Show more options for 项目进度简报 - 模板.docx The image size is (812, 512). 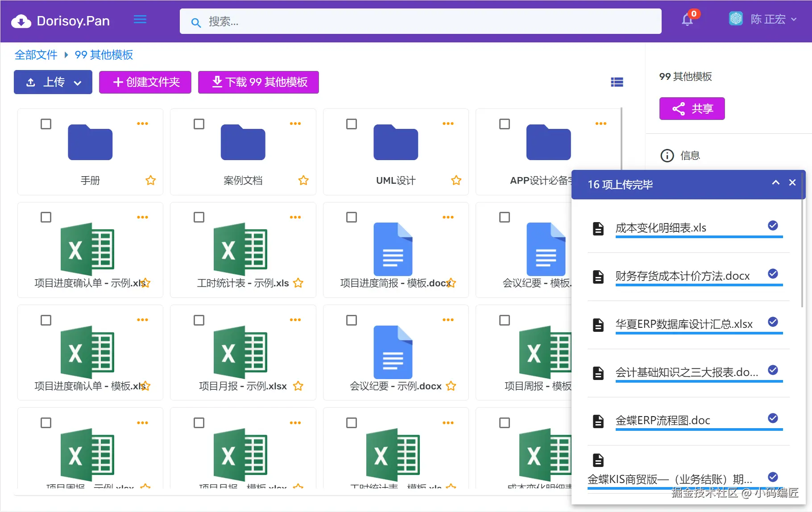tap(448, 217)
